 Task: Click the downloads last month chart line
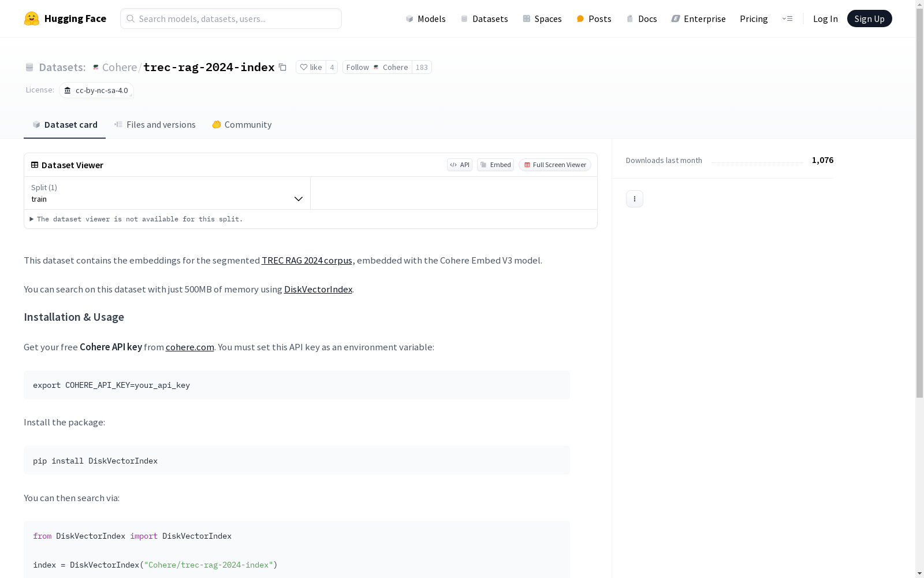point(757,162)
